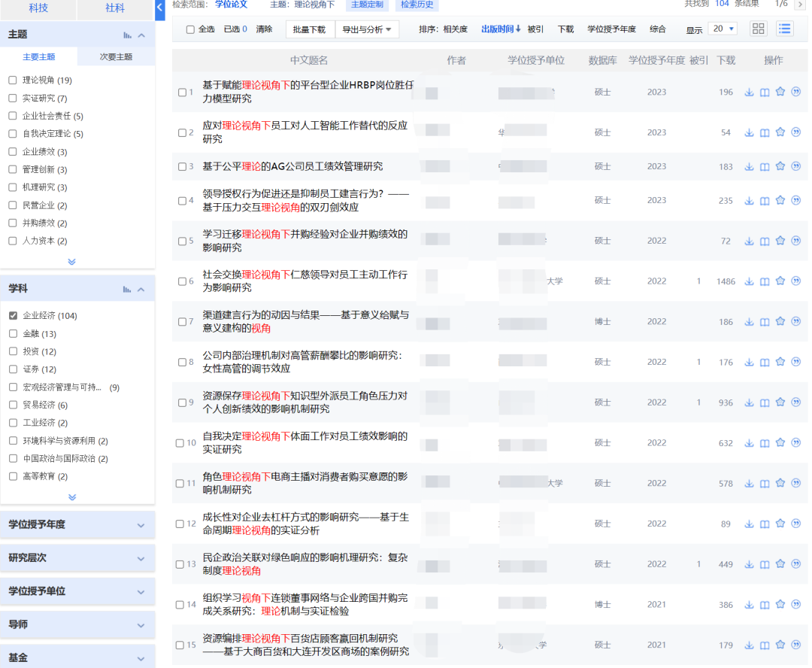Expand the 基金 filter panel
The image size is (812, 668).
tap(77, 657)
